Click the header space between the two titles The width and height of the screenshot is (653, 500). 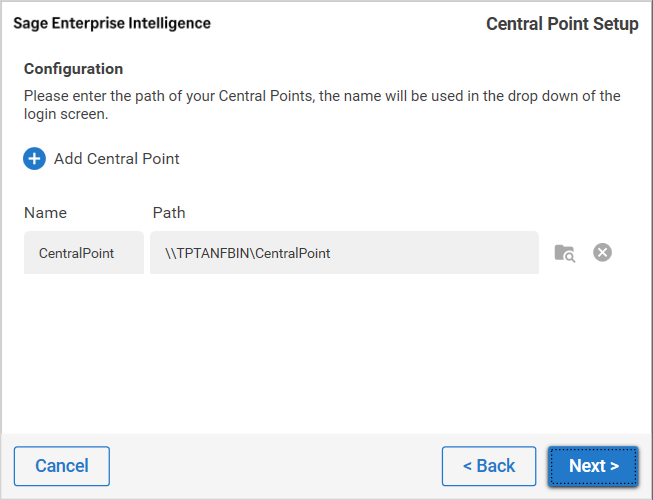[x=348, y=24]
